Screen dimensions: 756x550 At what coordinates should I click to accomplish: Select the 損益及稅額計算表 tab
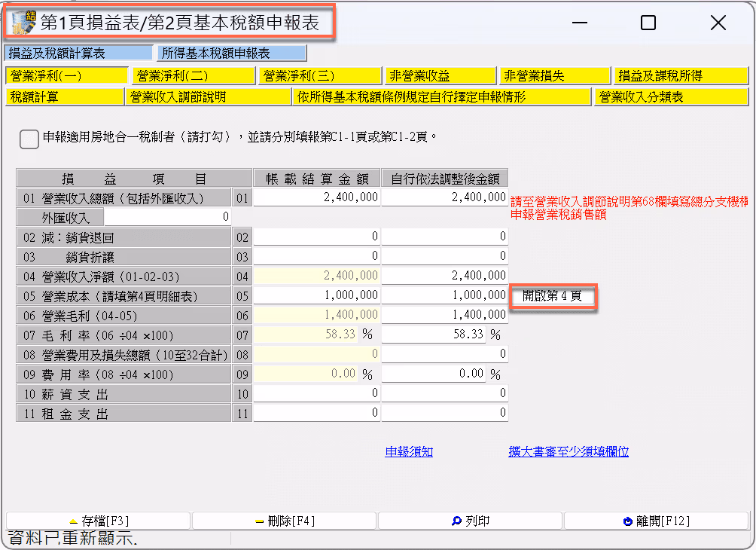pyautogui.click(x=79, y=53)
